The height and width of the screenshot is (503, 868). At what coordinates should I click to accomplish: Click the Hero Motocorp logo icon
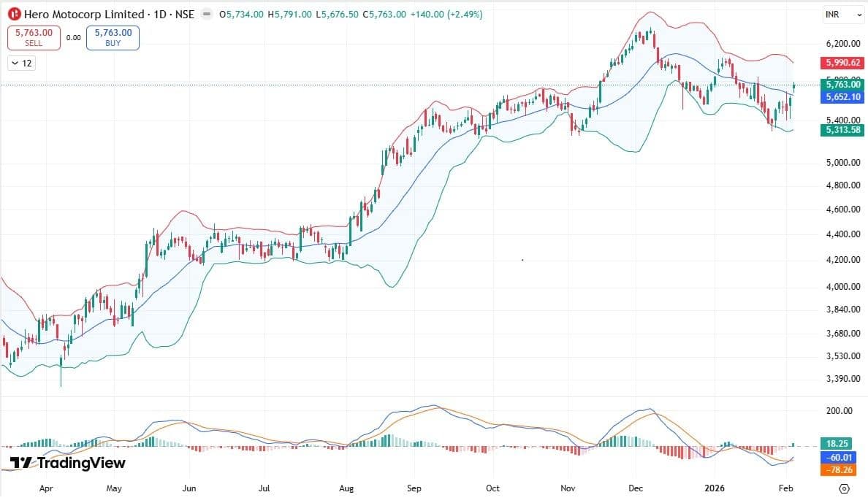pos(15,15)
